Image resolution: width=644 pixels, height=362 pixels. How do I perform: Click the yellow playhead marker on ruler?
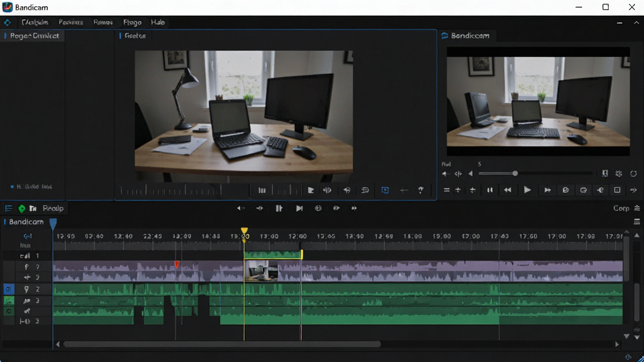[x=245, y=231]
